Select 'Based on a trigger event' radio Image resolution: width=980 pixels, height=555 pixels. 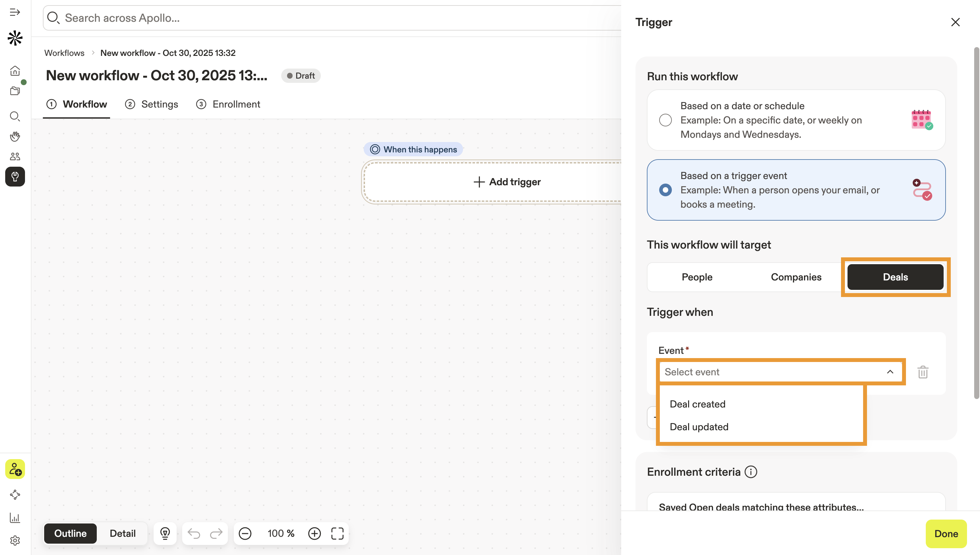pos(665,190)
